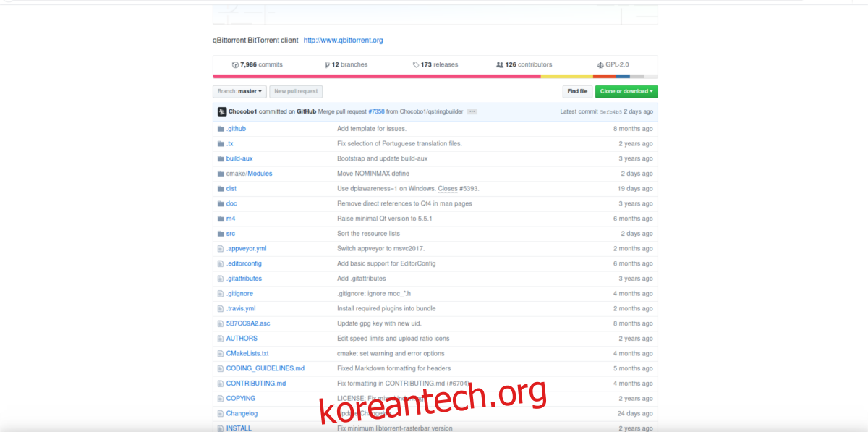
Task: Click the GPL-2.0 license icon
Action: (x=600, y=65)
